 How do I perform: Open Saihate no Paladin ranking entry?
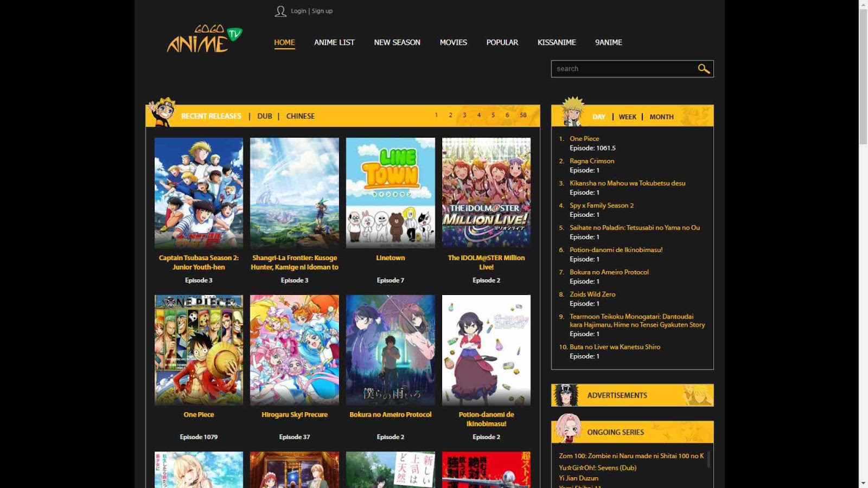pyautogui.click(x=635, y=228)
